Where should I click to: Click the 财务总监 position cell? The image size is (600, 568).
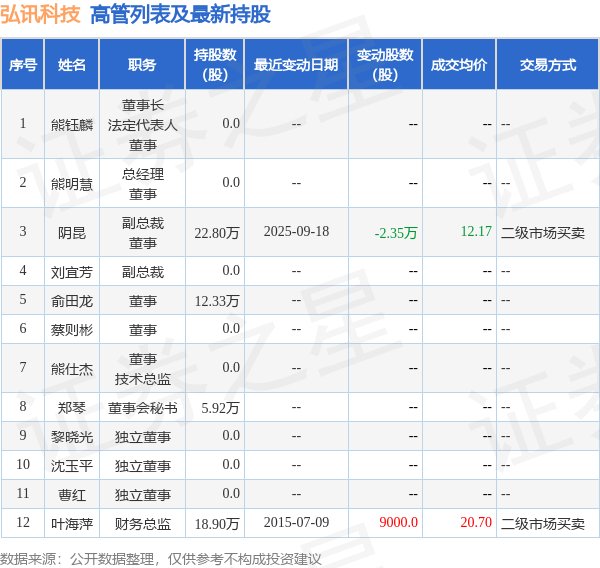click(142, 524)
